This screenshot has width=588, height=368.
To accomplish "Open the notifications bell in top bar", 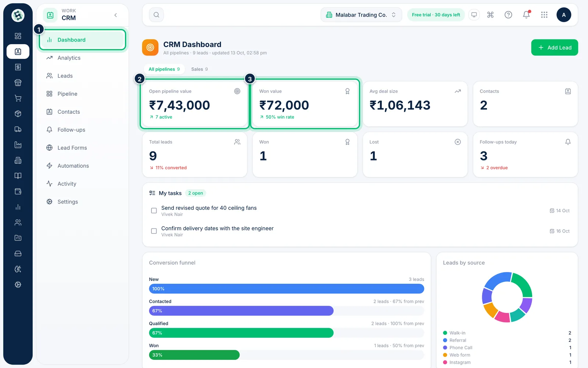I will pos(526,15).
